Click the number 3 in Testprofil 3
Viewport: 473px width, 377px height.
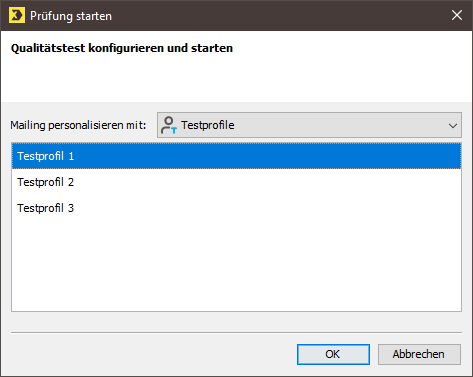[71, 208]
